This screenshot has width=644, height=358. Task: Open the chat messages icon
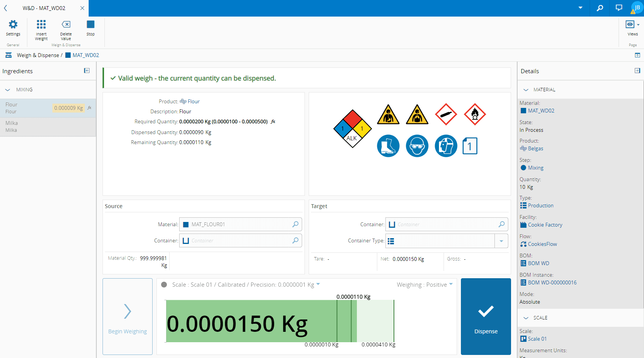(x=619, y=8)
